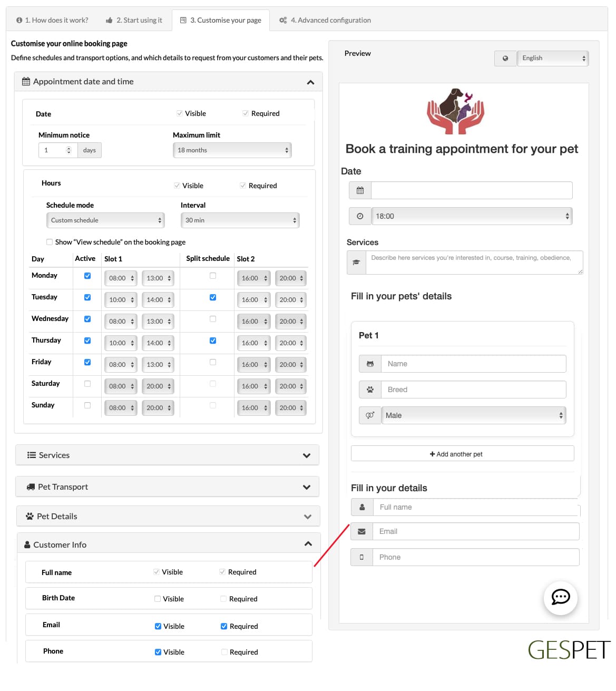
Task: Enable Sunday active checkbox
Action: 87,405
